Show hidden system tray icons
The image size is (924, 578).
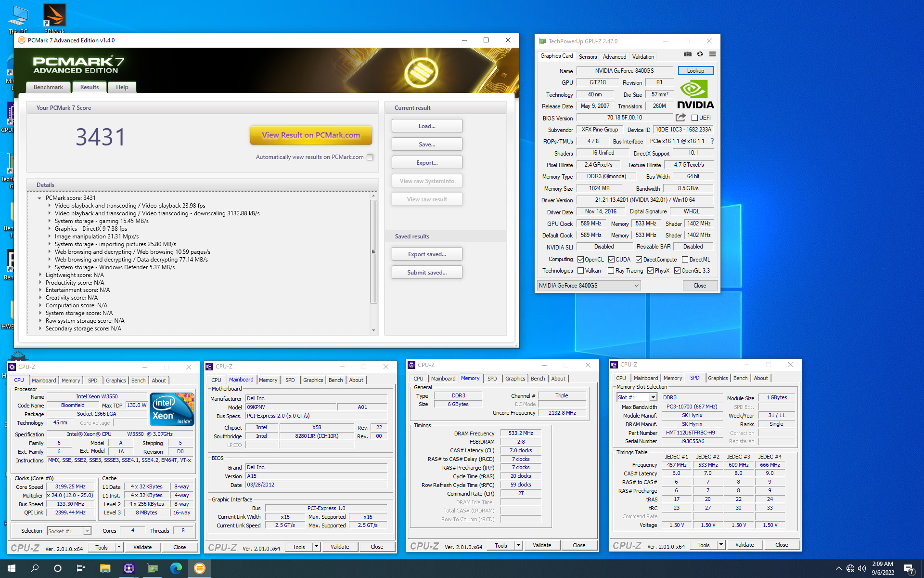click(839, 568)
